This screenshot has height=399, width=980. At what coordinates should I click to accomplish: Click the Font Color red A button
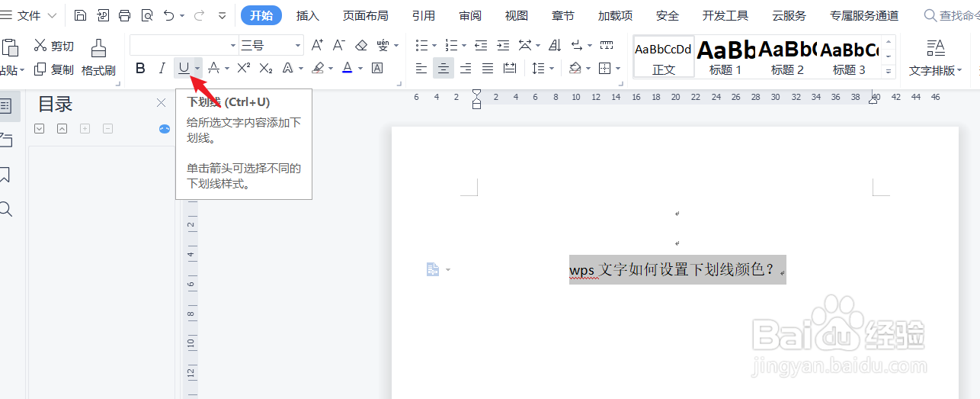tap(347, 68)
